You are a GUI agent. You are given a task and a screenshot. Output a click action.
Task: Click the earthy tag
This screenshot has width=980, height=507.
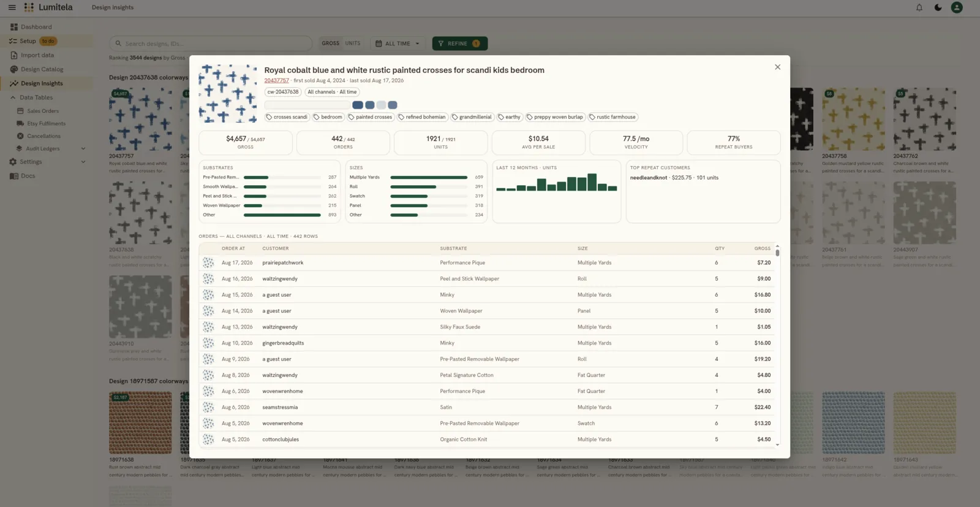pyautogui.click(x=509, y=117)
